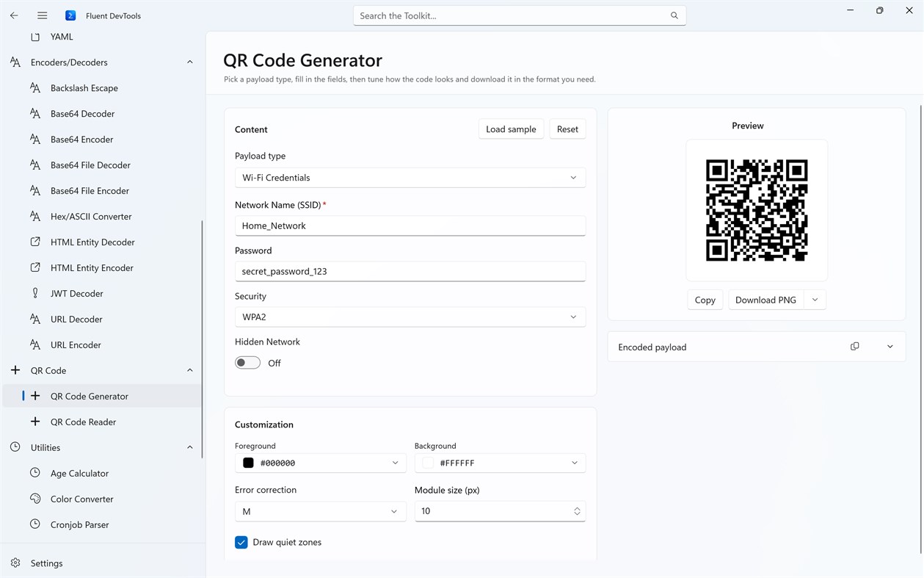
Task: Click the JWT Decoder key icon
Action: click(34, 293)
